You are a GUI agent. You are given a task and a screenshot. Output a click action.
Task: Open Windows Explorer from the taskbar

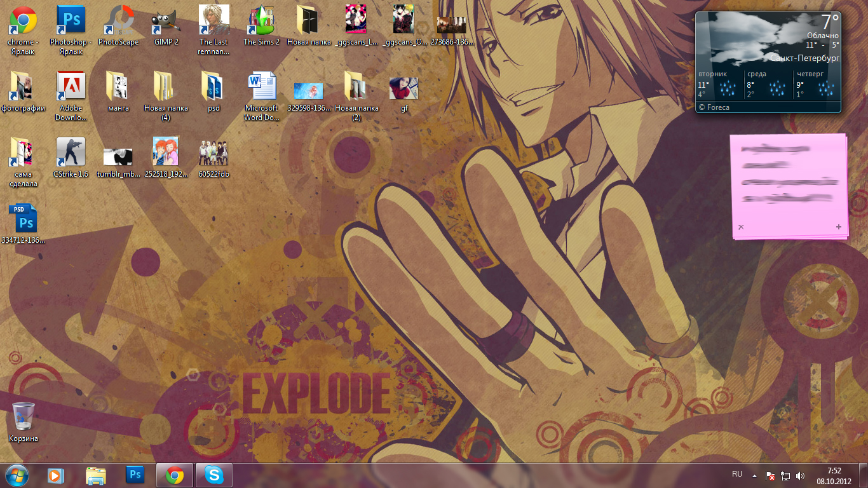click(95, 475)
